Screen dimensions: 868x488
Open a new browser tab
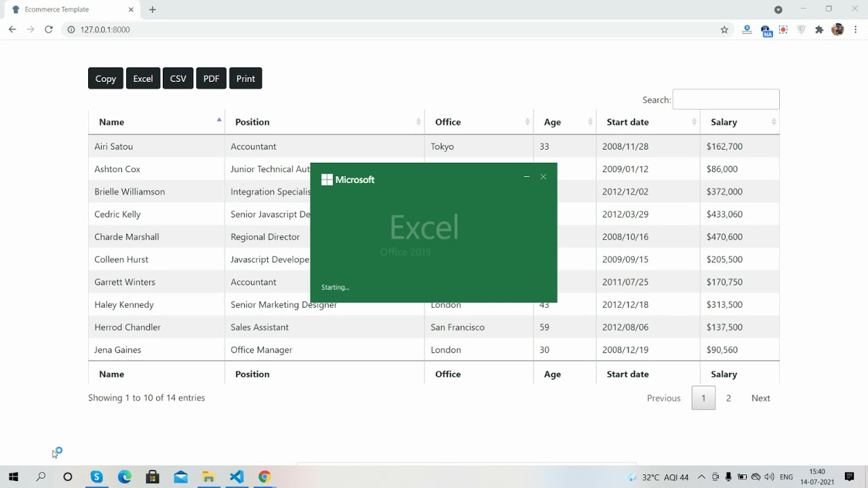tap(153, 9)
